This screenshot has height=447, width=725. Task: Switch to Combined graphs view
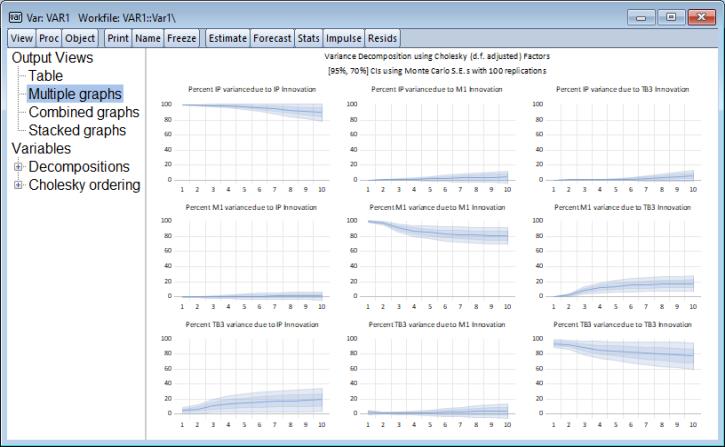coord(84,112)
